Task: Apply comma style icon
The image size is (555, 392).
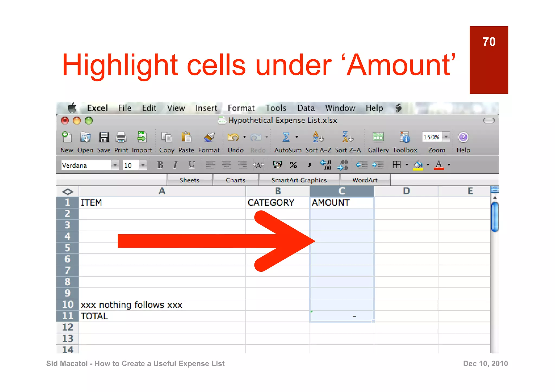Action: coord(309,165)
